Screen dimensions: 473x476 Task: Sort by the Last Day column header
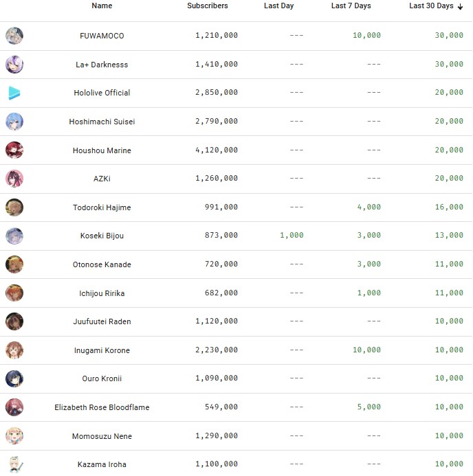tap(278, 5)
